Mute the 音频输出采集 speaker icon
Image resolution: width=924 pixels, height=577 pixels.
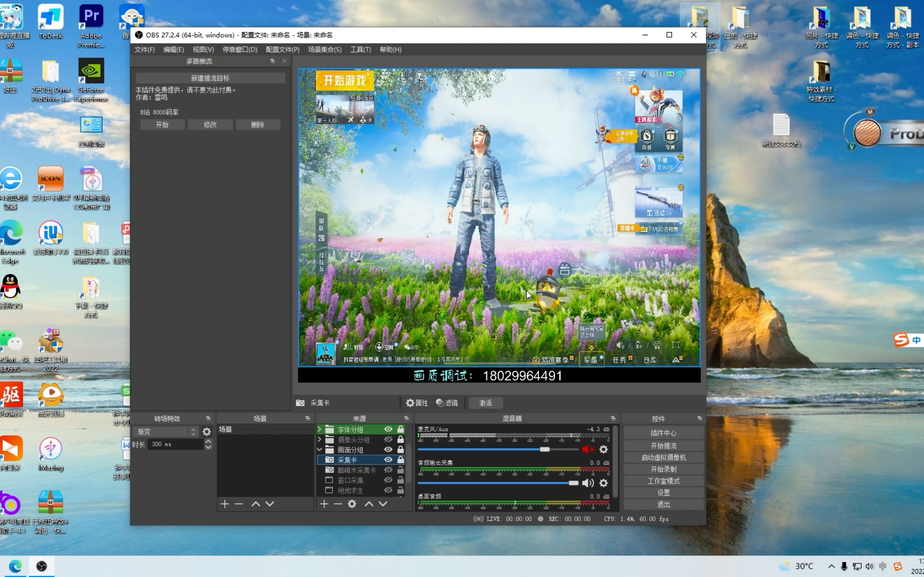click(588, 483)
